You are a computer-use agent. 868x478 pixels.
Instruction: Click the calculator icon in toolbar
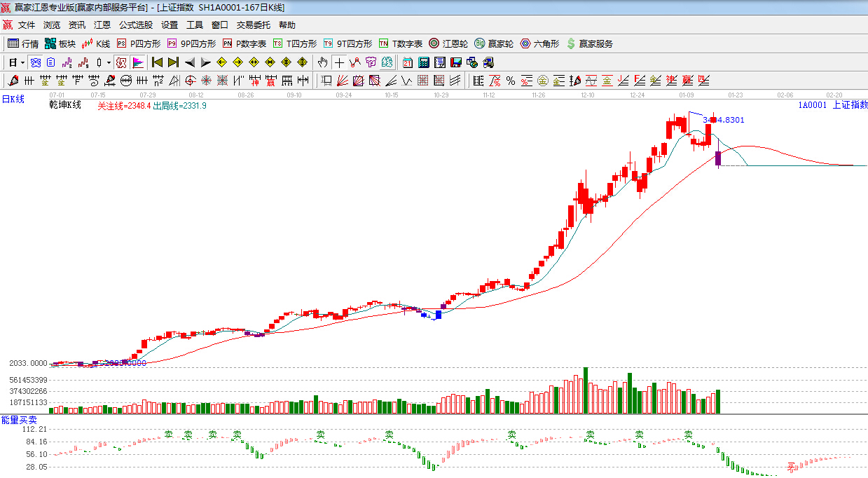point(423,62)
